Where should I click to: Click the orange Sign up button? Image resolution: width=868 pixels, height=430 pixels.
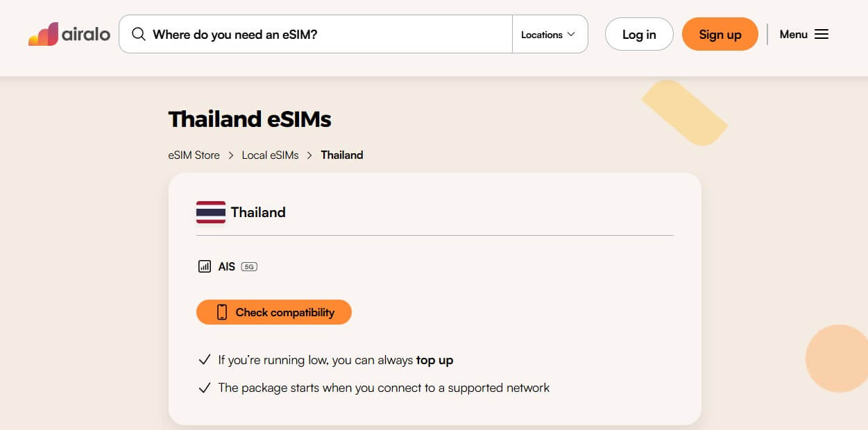tap(720, 33)
